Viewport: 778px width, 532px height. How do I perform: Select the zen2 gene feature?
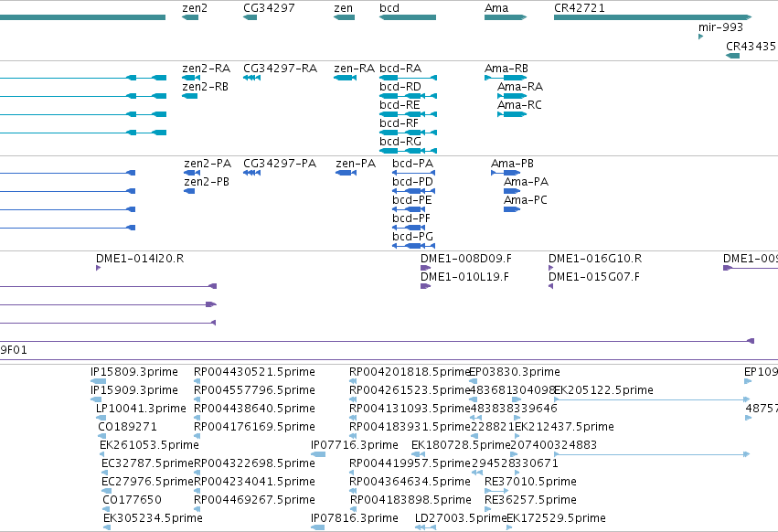click(x=190, y=17)
